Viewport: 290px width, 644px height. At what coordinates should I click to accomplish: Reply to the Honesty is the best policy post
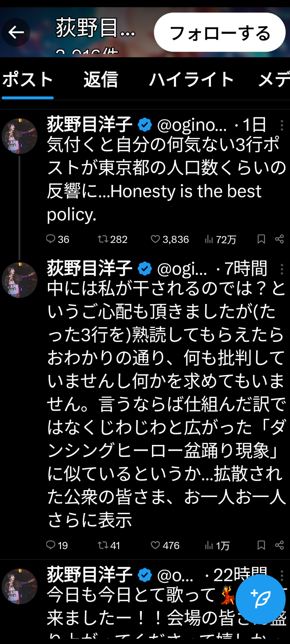pos(52,240)
